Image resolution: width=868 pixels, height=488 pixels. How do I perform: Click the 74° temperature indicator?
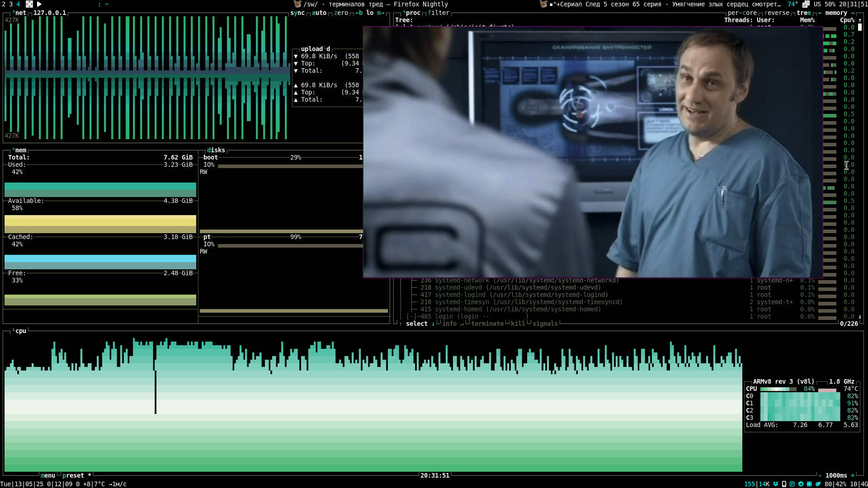[x=793, y=4]
